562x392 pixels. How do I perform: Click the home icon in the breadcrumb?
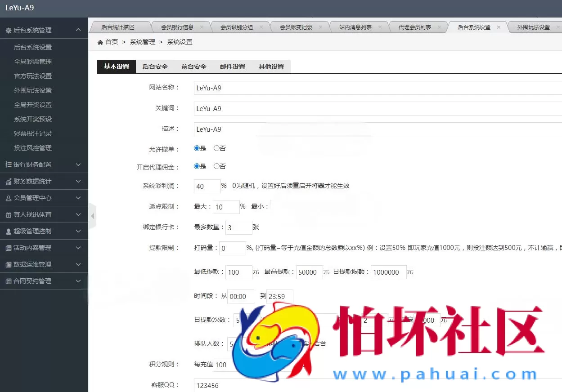click(x=99, y=42)
